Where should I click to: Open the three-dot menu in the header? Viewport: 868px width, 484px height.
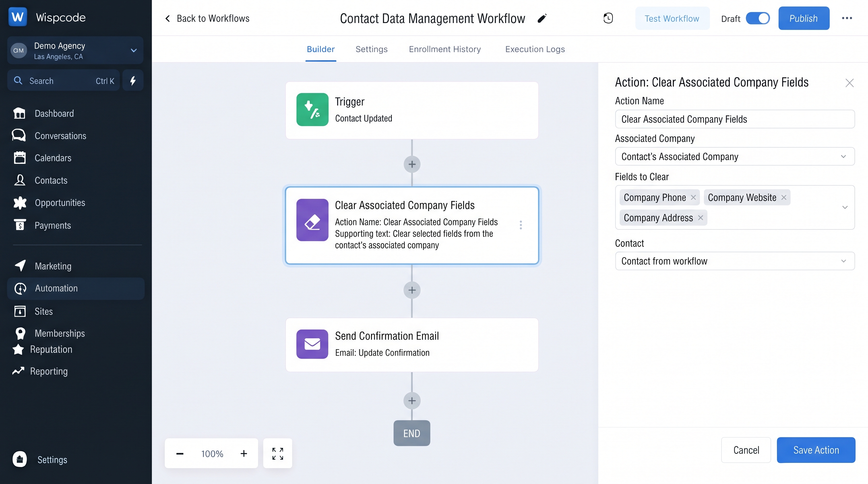847,18
